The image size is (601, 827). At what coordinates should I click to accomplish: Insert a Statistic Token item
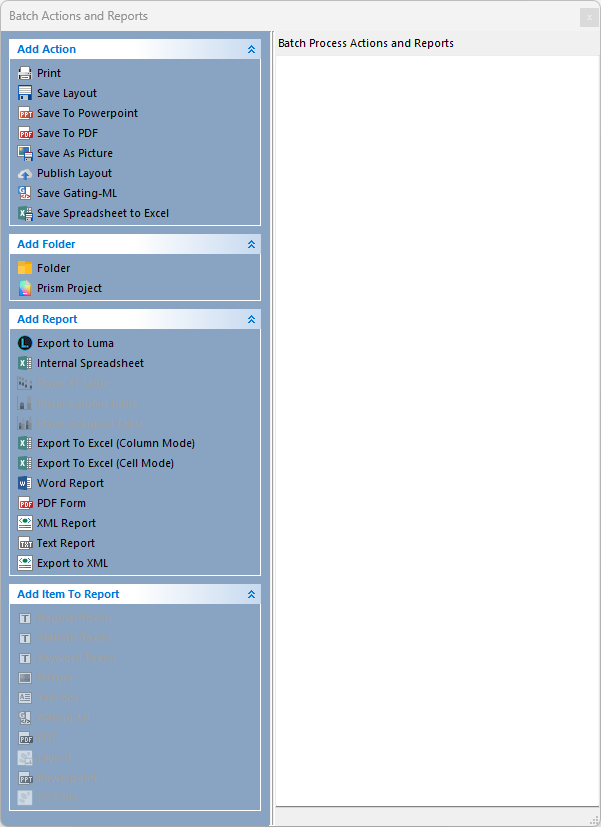(64, 638)
